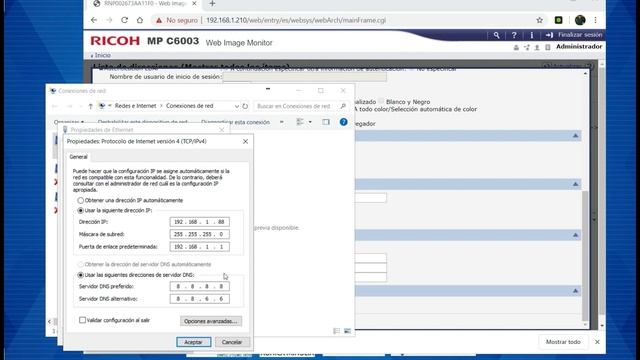Click the change view icon in explorer
The width and height of the screenshot is (640, 360).
(300, 122)
